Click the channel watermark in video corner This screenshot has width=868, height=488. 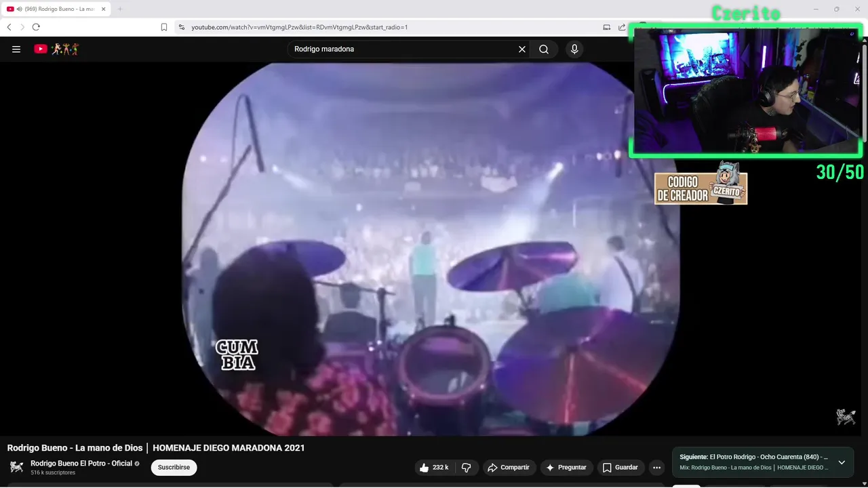tap(846, 417)
